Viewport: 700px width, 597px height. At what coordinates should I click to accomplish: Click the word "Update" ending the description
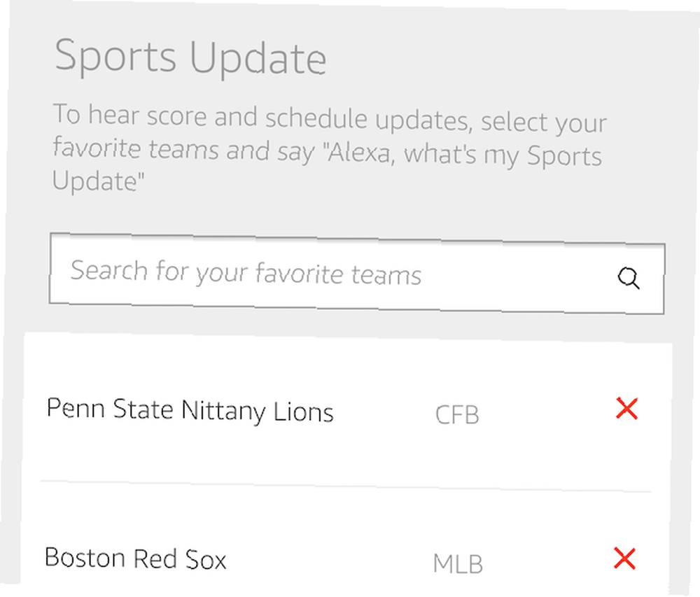pos(98,181)
